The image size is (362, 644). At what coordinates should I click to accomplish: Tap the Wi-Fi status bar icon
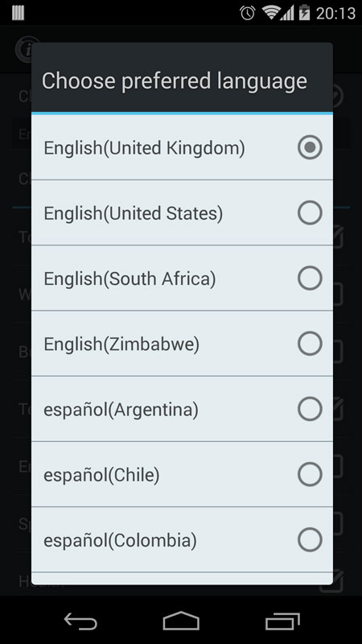[x=271, y=12]
